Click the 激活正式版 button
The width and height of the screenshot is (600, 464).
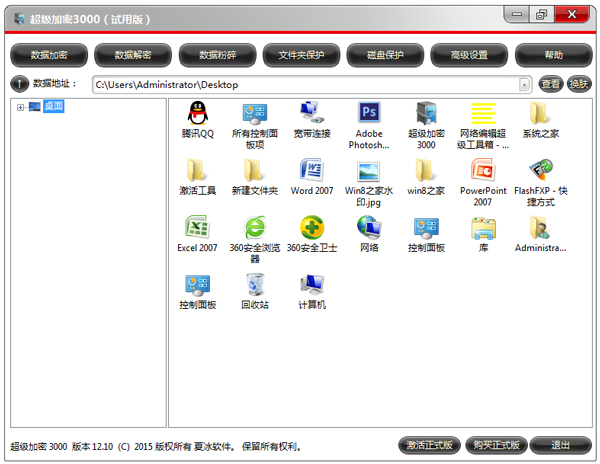point(428,446)
